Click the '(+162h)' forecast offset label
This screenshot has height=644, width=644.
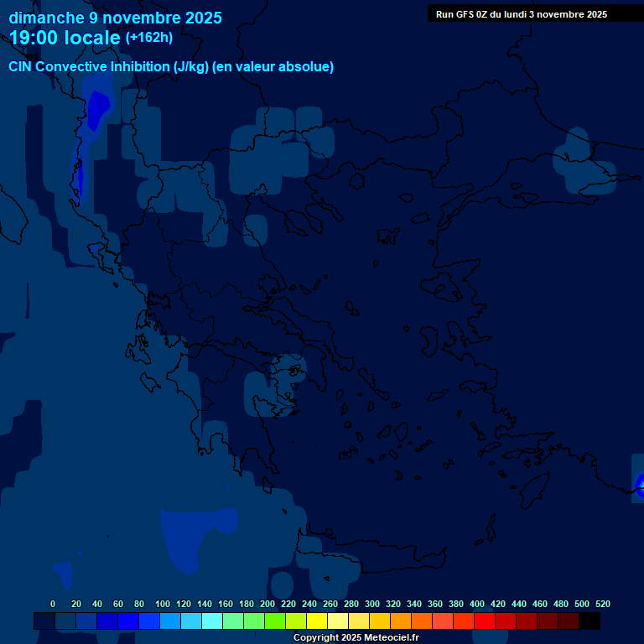(x=149, y=38)
